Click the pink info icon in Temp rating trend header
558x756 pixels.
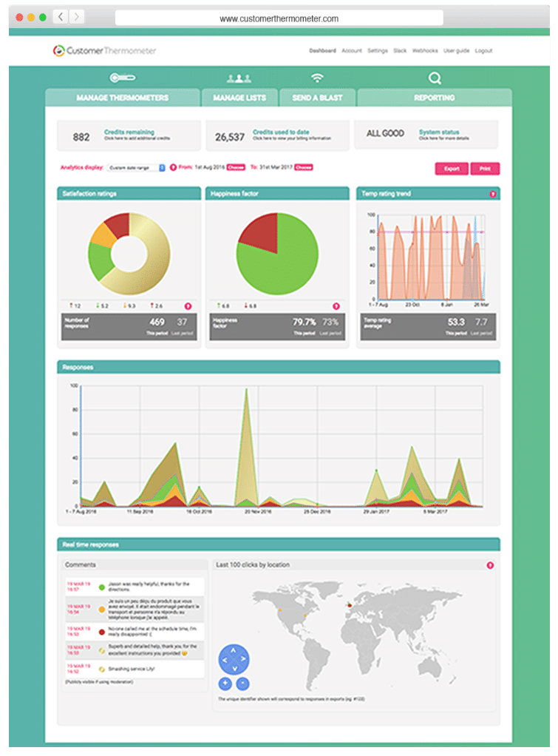[492, 194]
